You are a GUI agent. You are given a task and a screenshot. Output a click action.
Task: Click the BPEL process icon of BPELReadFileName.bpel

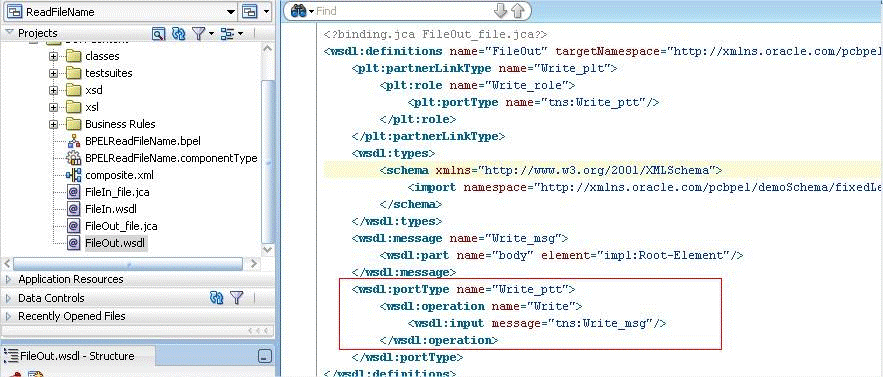[74, 141]
